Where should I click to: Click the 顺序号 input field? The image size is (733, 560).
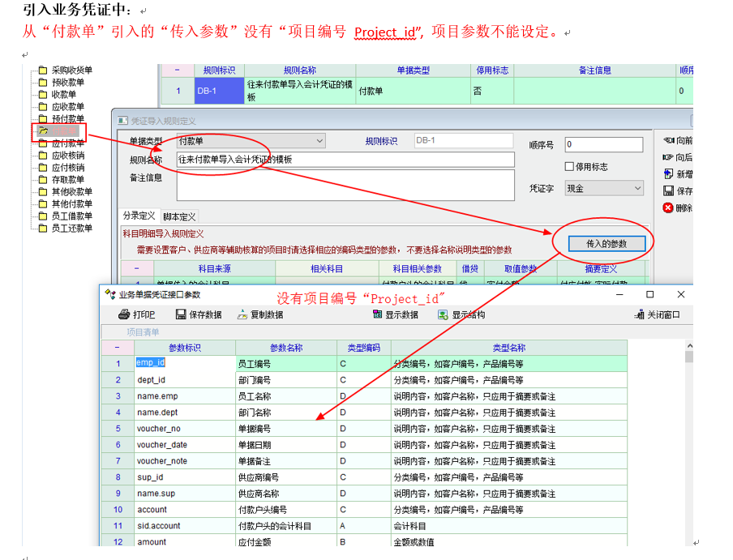pyautogui.click(x=603, y=144)
